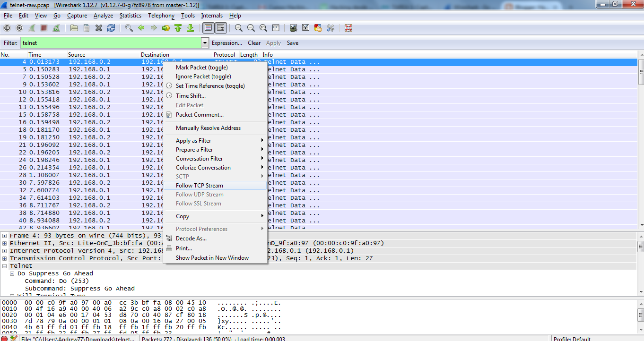Click the Expression... button
This screenshot has width=644, height=341.
pos(227,43)
